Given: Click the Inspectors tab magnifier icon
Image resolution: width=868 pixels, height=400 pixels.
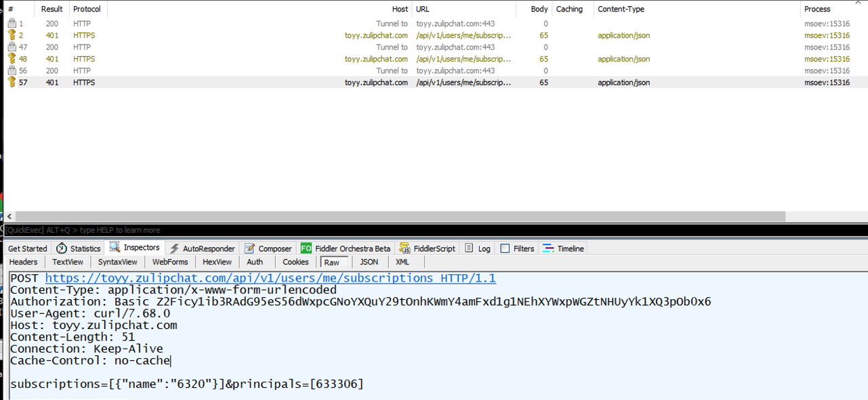Looking at the screenshot, I should point(115,248).
